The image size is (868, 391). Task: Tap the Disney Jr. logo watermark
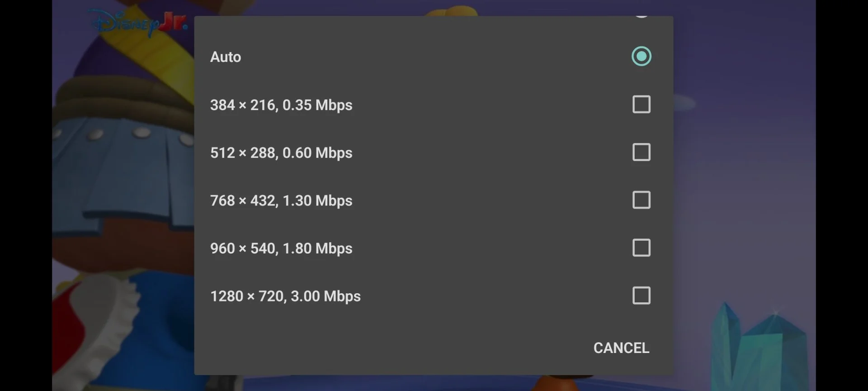pyautogui.click(x=139, y=22)
